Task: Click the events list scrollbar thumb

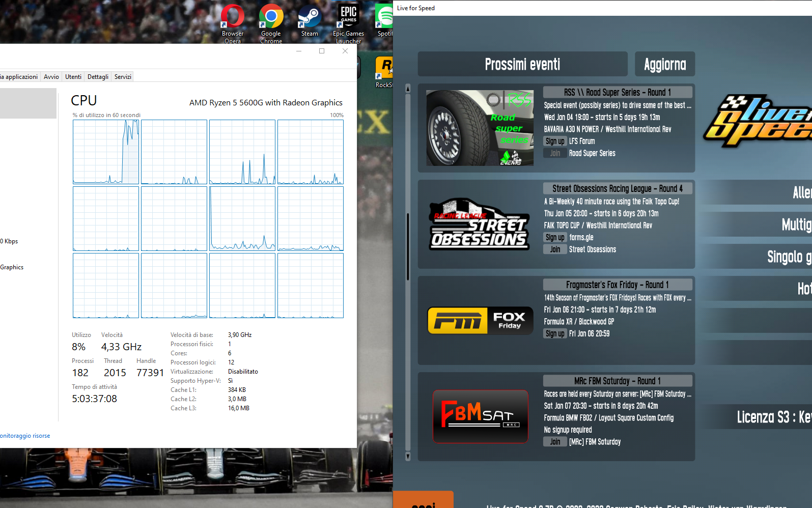Action: point(408,246)
